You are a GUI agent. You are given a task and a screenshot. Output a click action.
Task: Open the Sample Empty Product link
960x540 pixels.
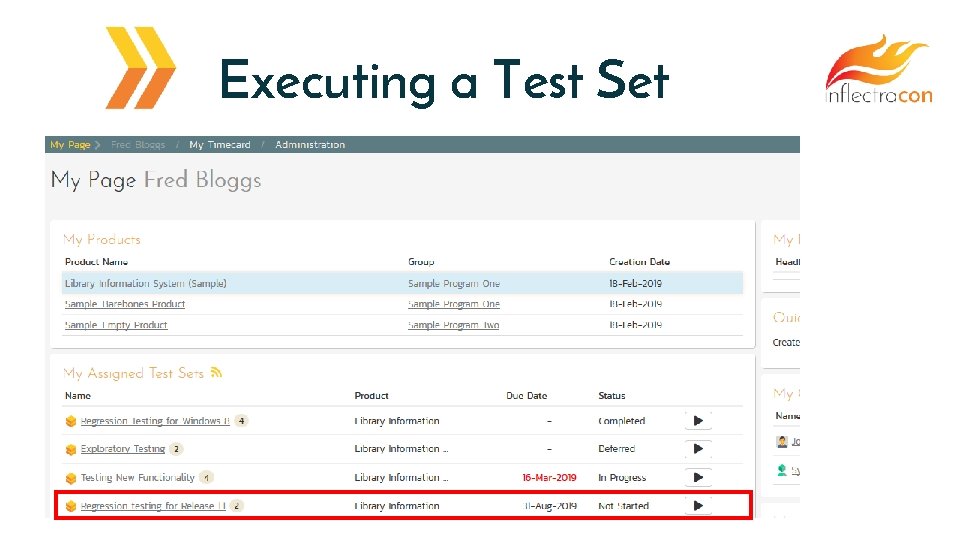tap(116, 325)
